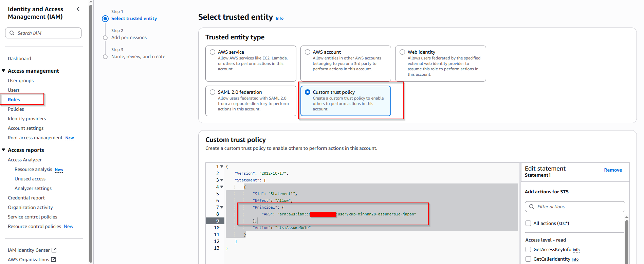
Task: Select Web identity radio option
Action: pos(402,52)
